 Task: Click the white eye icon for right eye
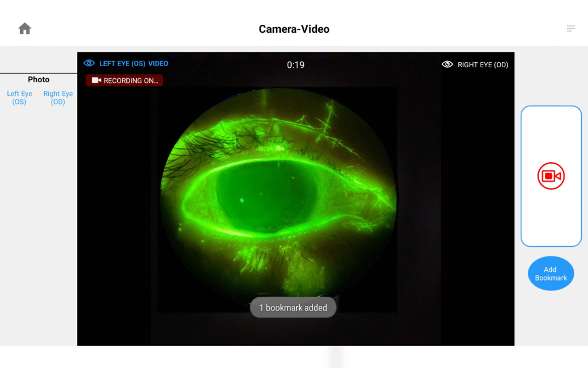click(x=447, y=64)
